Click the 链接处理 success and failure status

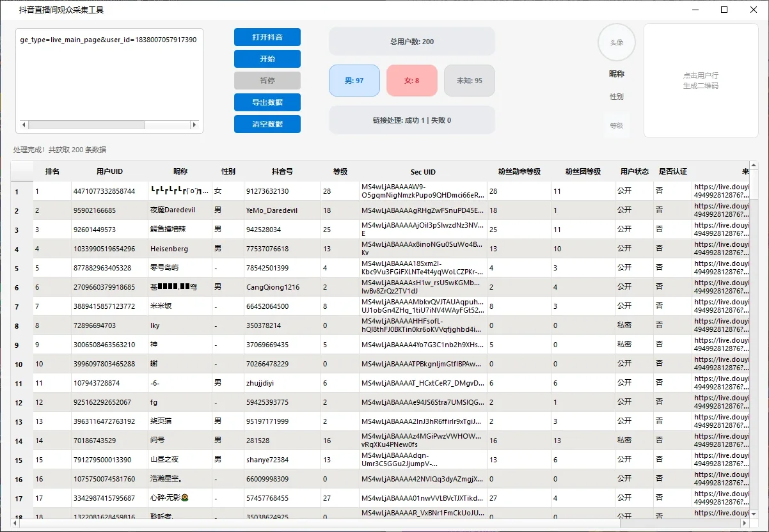tap(412, 120)
